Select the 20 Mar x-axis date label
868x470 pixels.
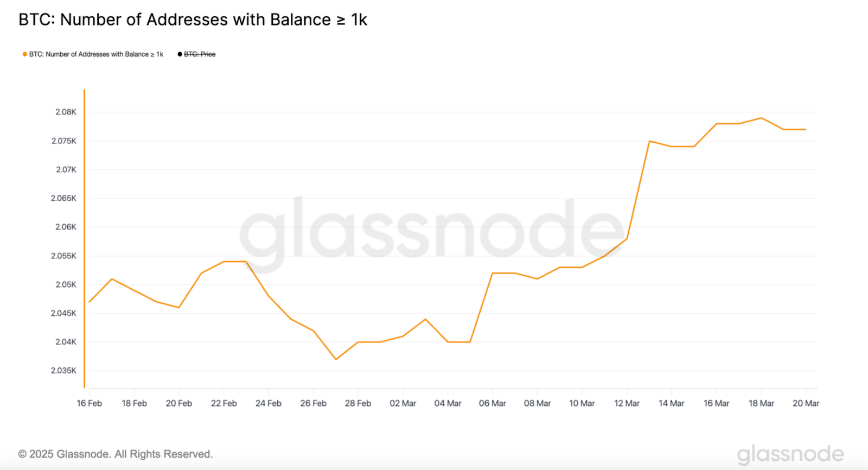pos(806,403)
